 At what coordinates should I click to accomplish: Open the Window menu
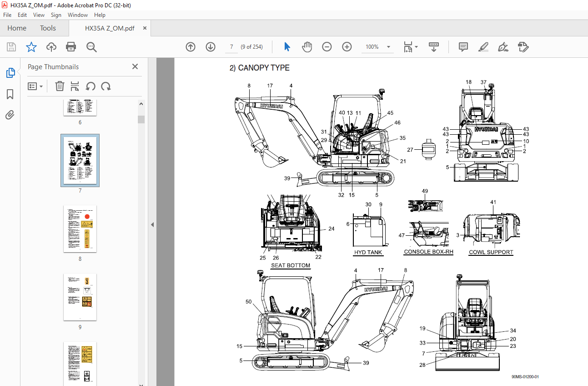(x=78, y=15)
